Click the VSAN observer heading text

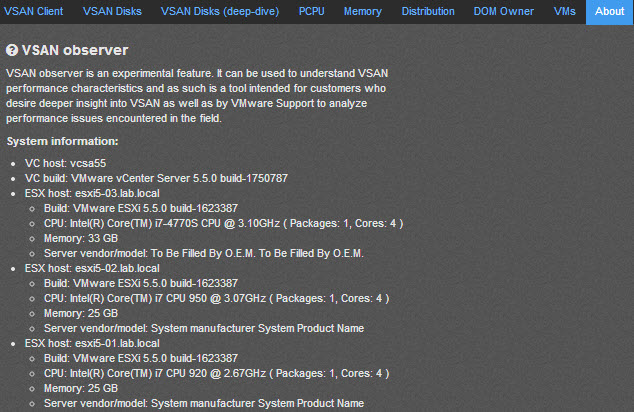[x=75, y=50]
